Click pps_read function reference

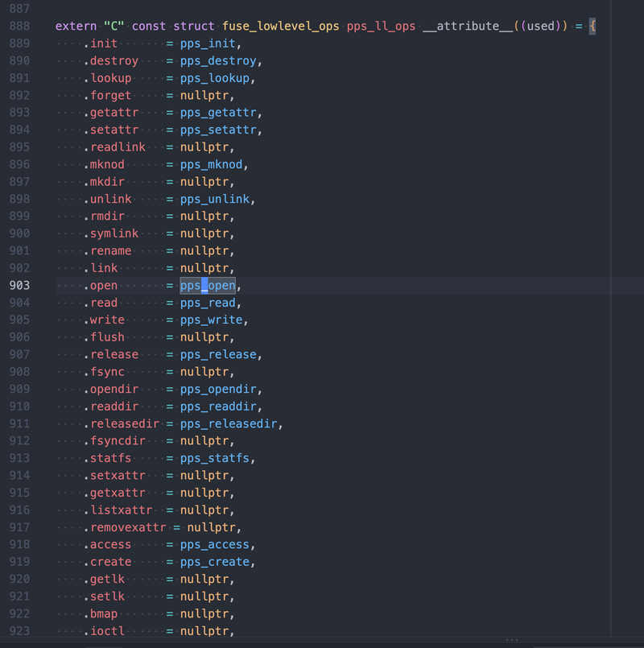[x=208, y=303]
